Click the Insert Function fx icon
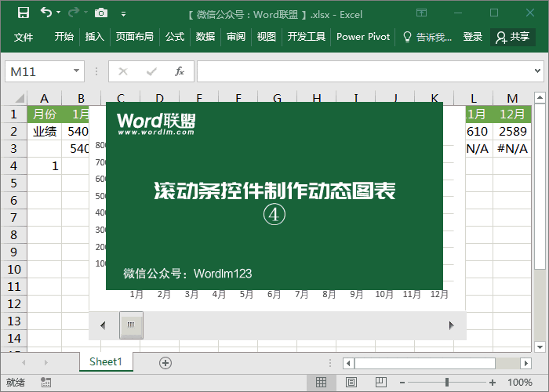This screenshot has height=392, width=549. pyautogui.click(x=180, y=71)
